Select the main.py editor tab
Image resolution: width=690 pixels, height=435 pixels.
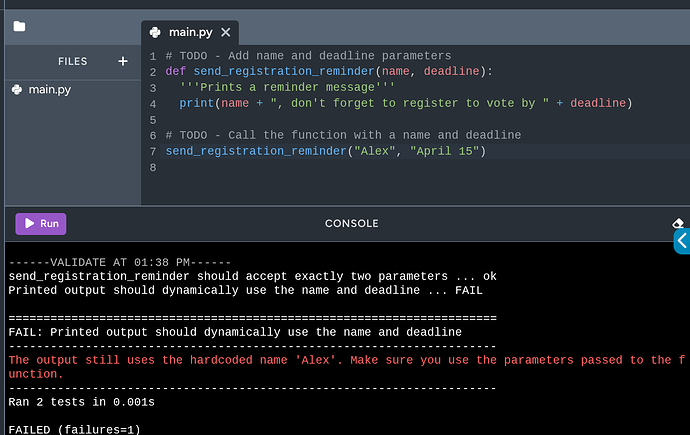(190, 32)
